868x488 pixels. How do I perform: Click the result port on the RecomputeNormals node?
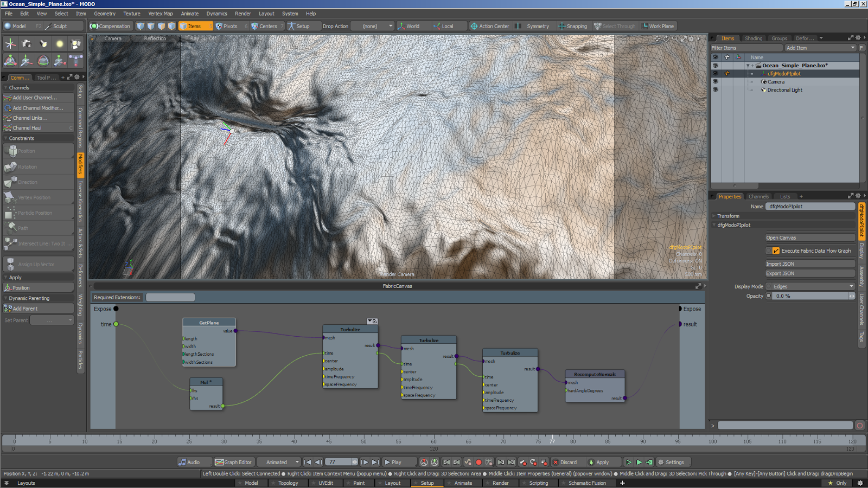[x=625, y=398]
